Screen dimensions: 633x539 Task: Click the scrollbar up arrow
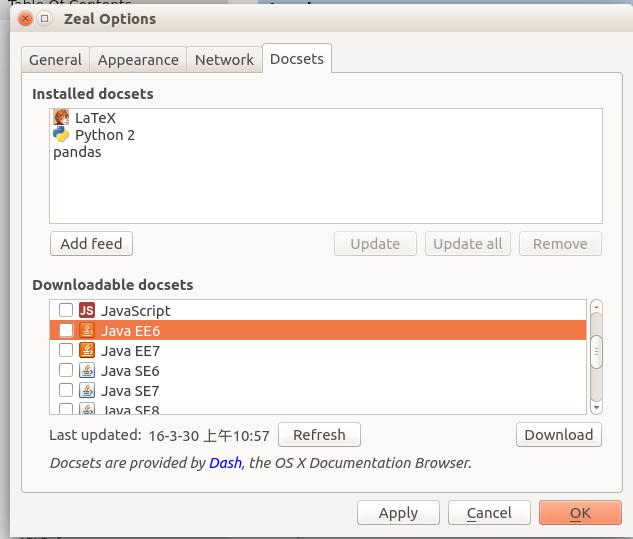click(x=596, y=307)
